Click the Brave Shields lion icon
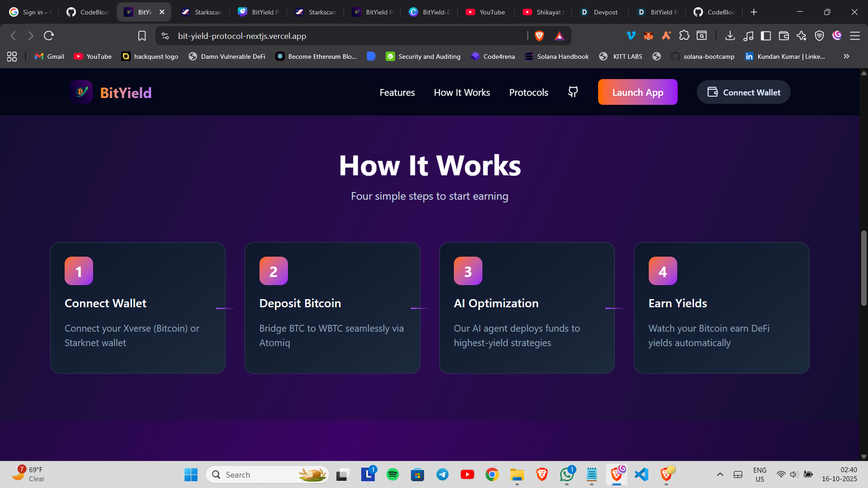This screenshot has height=488, width=868. [539, 36]
